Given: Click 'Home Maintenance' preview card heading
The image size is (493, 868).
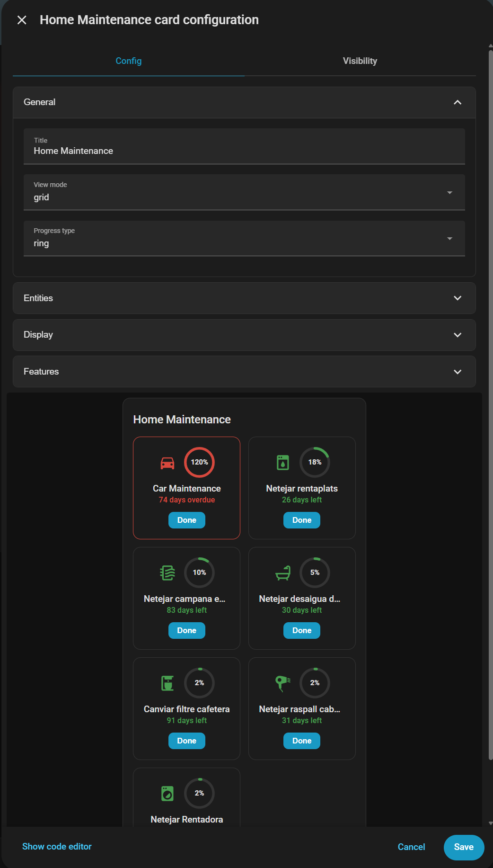Looking at the screenshot, I should [x=182, y=420].
